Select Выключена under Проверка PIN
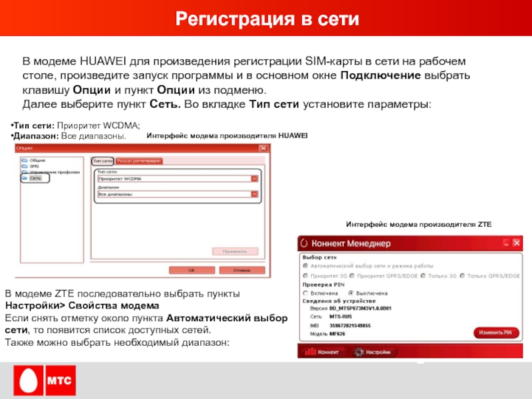Image resolution: width=532 pixels, height=399 pixels. pos(351,293)
